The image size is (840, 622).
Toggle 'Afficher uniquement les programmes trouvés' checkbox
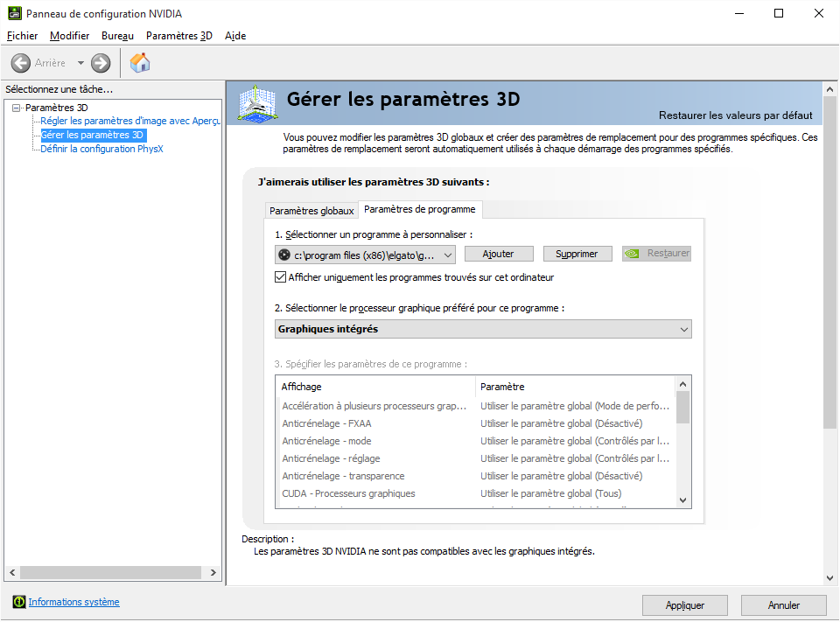tap(280, 277)
